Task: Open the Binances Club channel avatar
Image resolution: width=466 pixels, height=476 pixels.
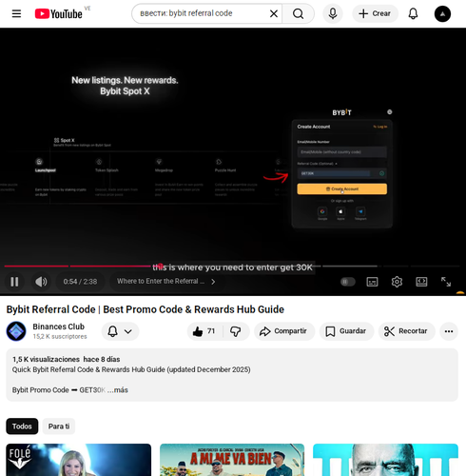Action: (x=16, y=331)
